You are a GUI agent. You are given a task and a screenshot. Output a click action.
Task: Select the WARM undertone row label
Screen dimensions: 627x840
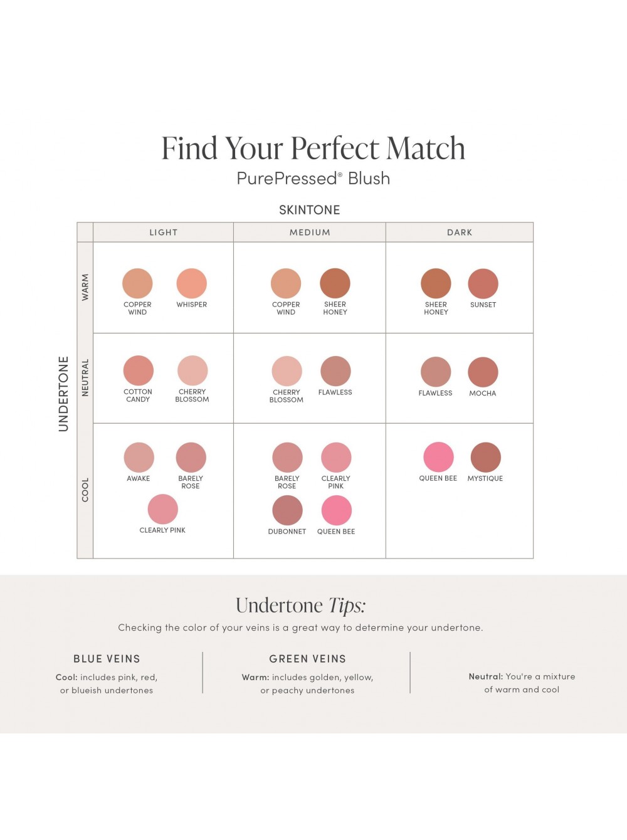pos(85,287)
